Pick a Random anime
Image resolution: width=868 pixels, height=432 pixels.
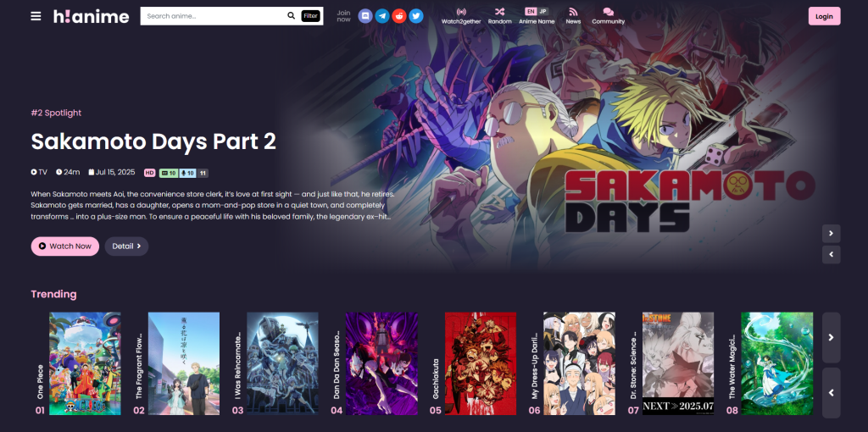click(x=500, y=15)
